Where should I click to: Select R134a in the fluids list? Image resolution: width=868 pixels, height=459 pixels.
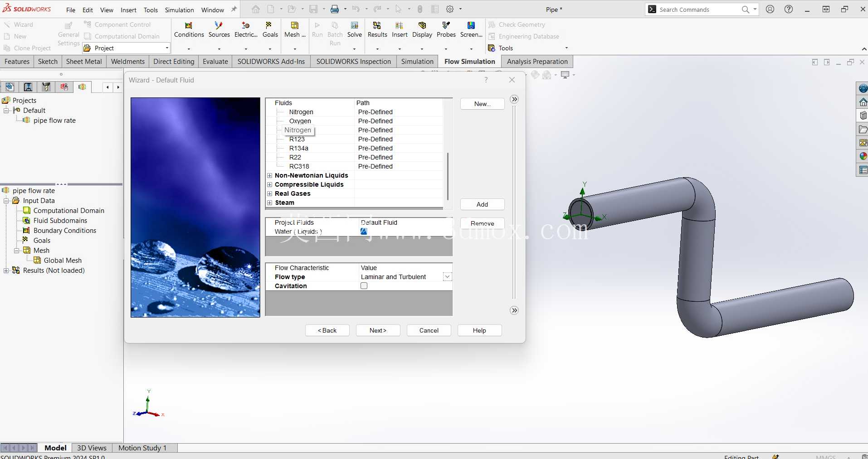(x=299, y=148)
